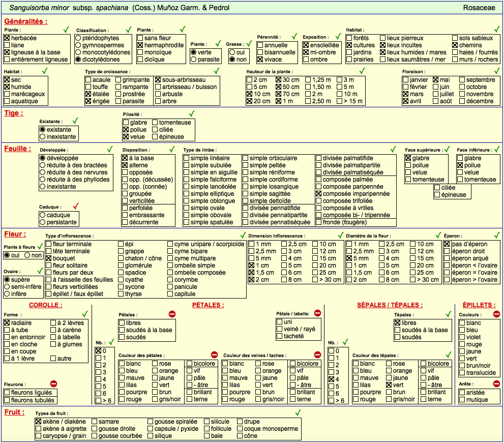This screenshot has width=504, height=443.
Task: Click the checkmark beside Diamètre de la fleur
Action: pos(438,235)
